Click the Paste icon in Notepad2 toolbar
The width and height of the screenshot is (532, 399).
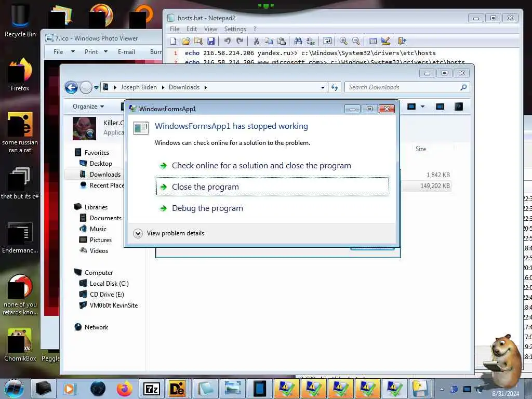coord(281,41)
